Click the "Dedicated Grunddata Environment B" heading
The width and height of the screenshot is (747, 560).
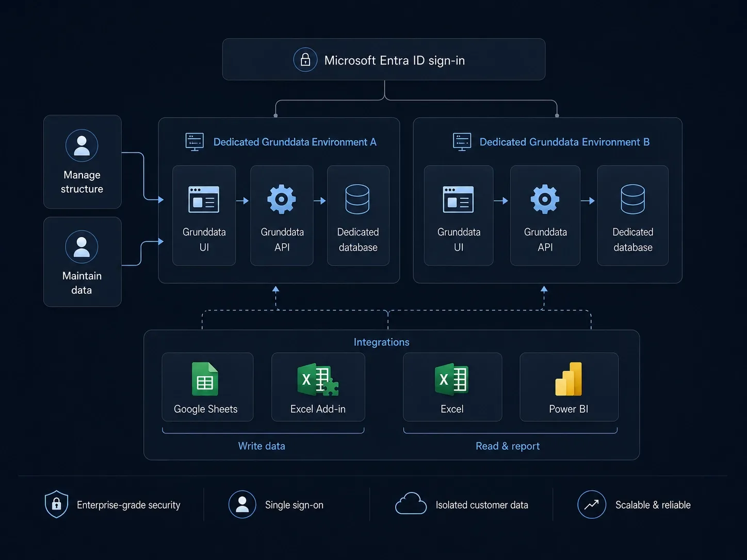[x=565, y=142]
